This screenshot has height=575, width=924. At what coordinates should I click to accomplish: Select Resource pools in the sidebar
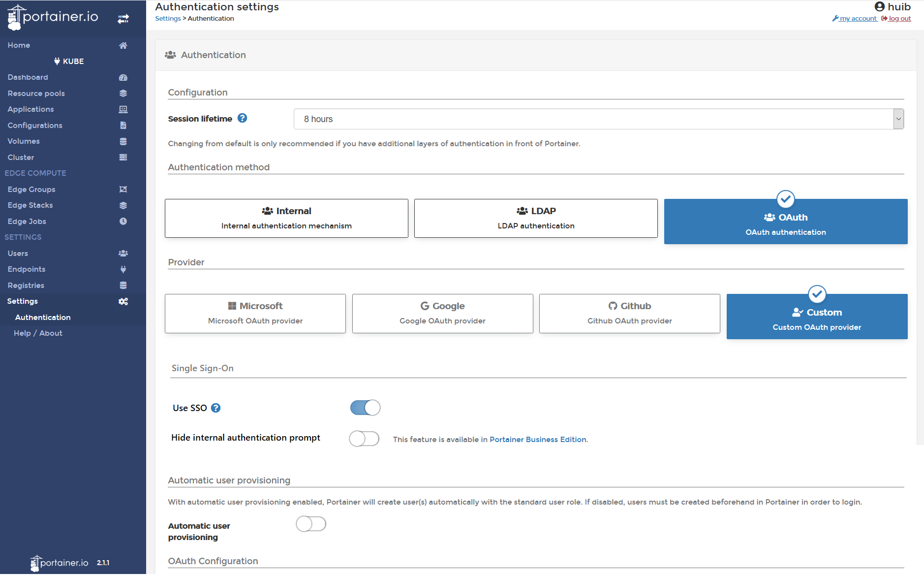pos(36,93)
